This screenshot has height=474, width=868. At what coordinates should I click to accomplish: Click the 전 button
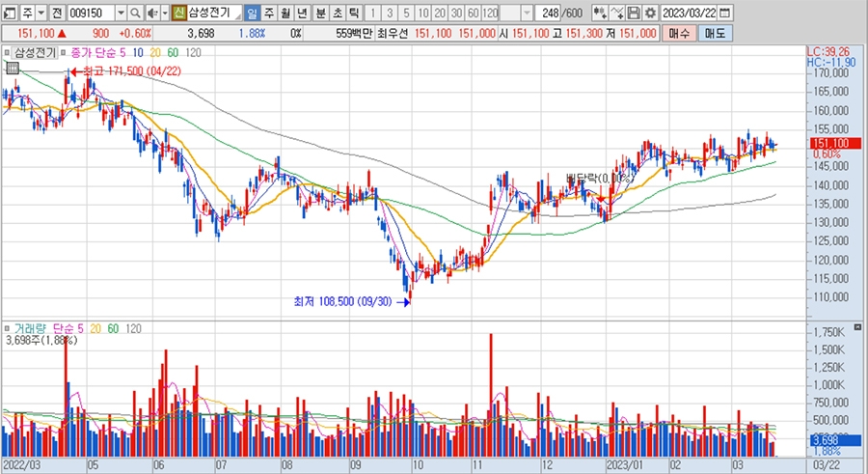pyautogui.click(x=57, y=13)
